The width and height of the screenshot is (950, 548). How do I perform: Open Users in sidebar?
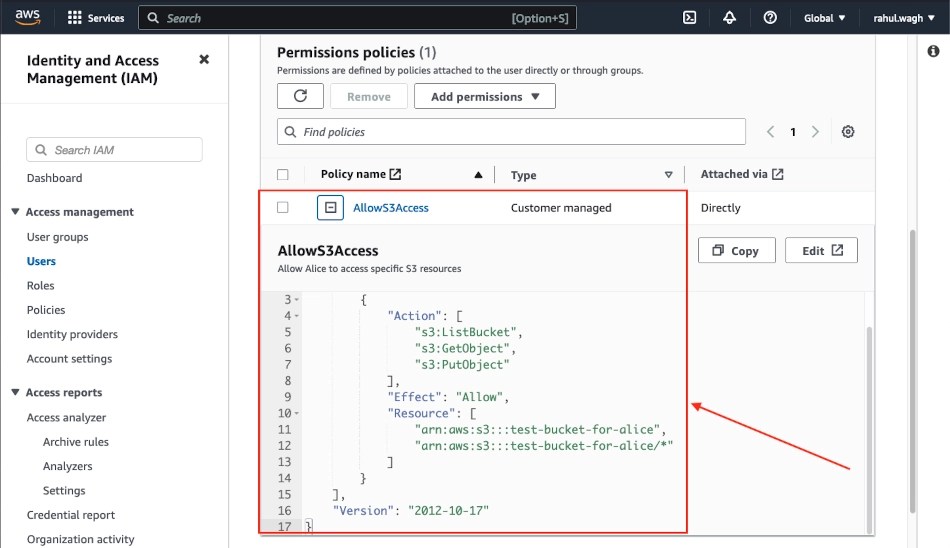41,261
